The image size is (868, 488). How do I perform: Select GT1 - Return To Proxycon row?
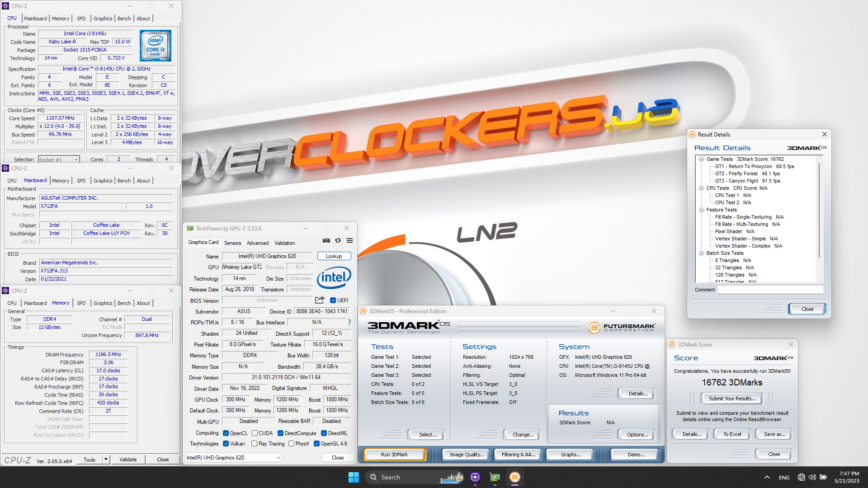point(755,166)
